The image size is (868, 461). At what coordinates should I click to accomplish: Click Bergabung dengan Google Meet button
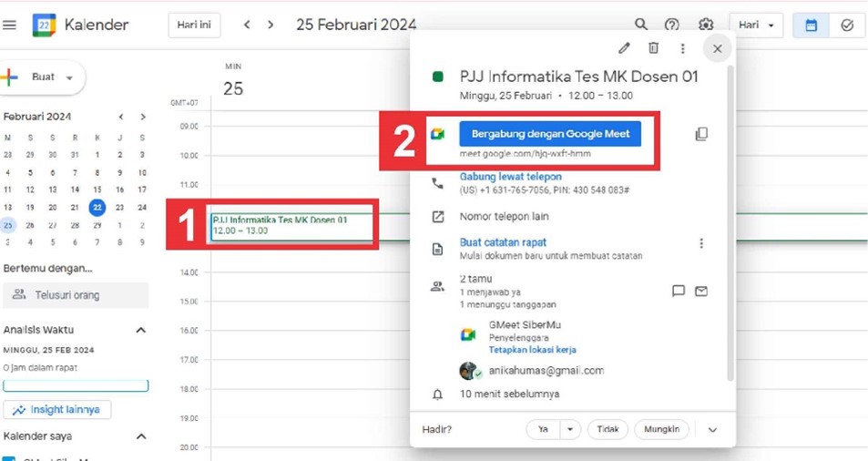(550, 134)
